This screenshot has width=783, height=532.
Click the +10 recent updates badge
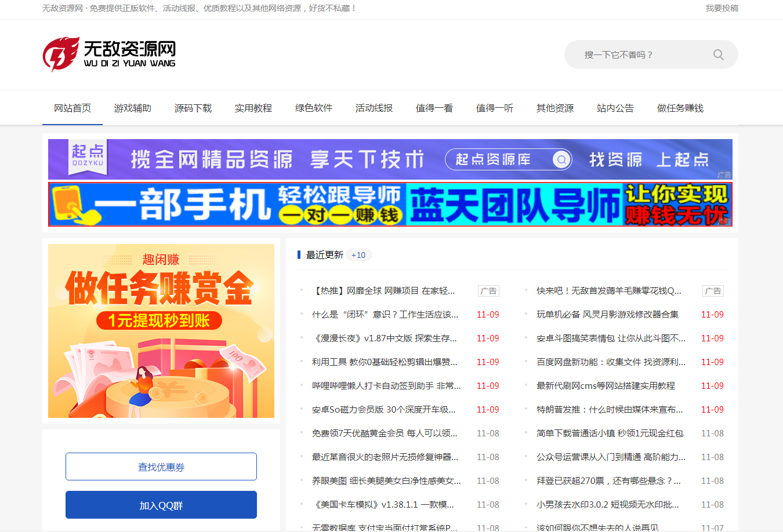(358, 255)
